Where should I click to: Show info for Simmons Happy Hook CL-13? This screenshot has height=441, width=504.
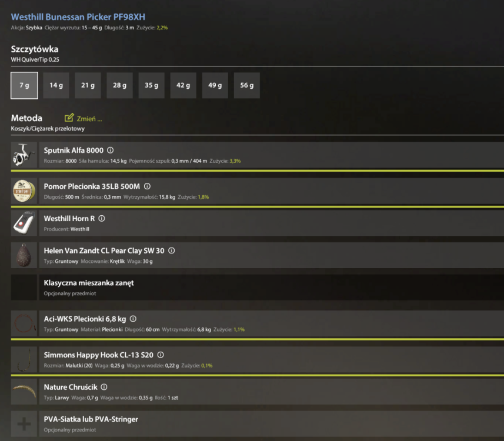[161, 355]
